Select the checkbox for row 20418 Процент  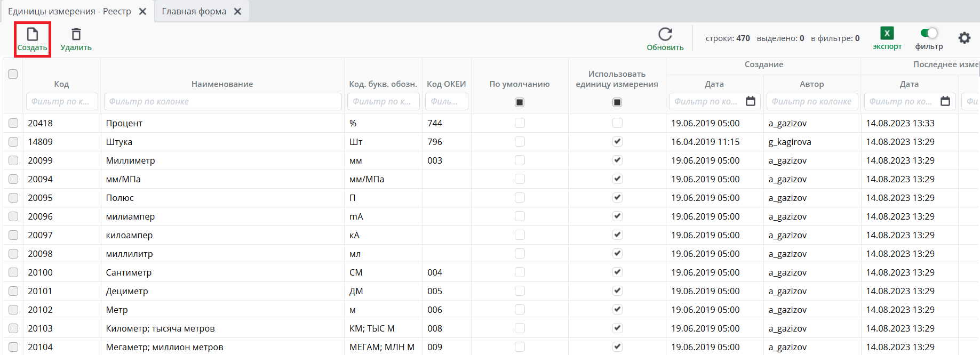click(x=13, y=123)
